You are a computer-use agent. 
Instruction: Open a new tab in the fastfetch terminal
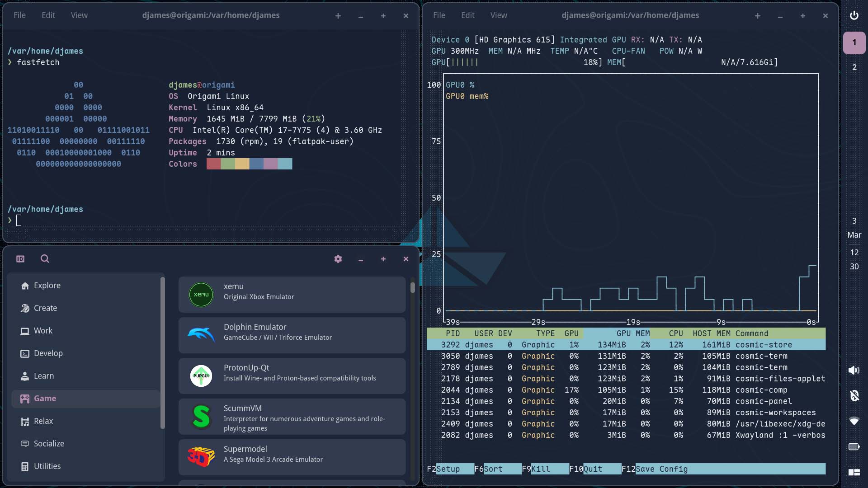point(338,16)
